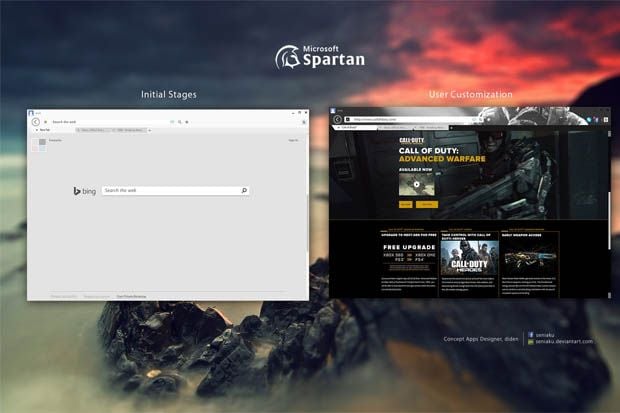
Task: Click the menu icon at dark browser's right edge
Action: [x=606, y=119]
